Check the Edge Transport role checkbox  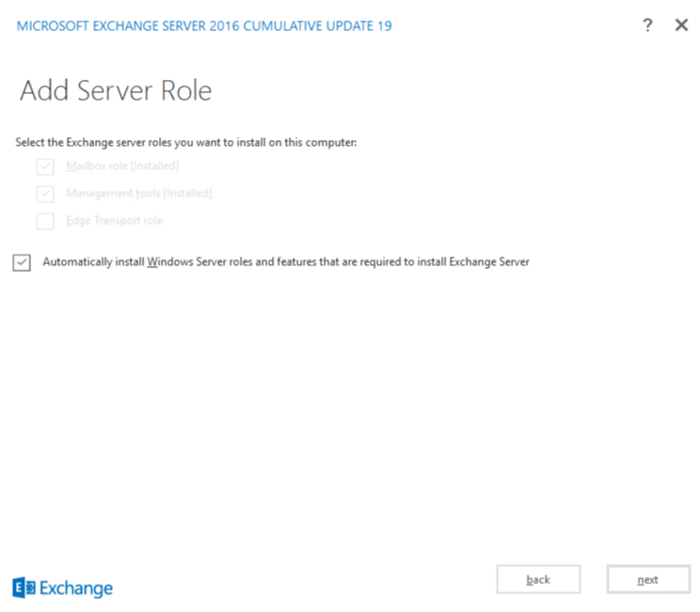coord(45,221)
